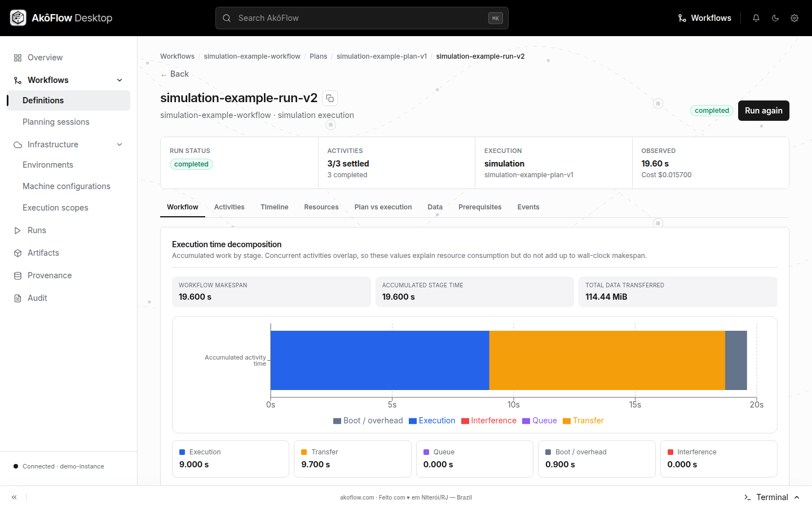Open Machine configurations in sidebar
The height and width of the screenshot is (508, 812).
pos(68,186)
